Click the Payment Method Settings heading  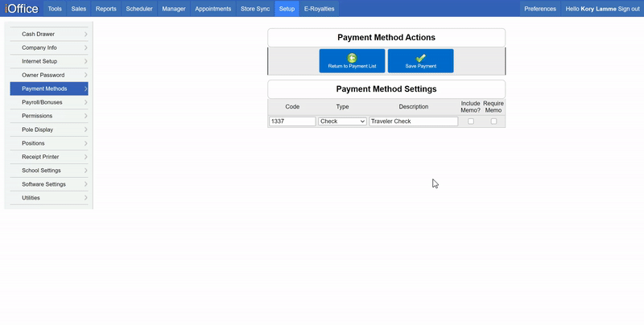point(386,89)
